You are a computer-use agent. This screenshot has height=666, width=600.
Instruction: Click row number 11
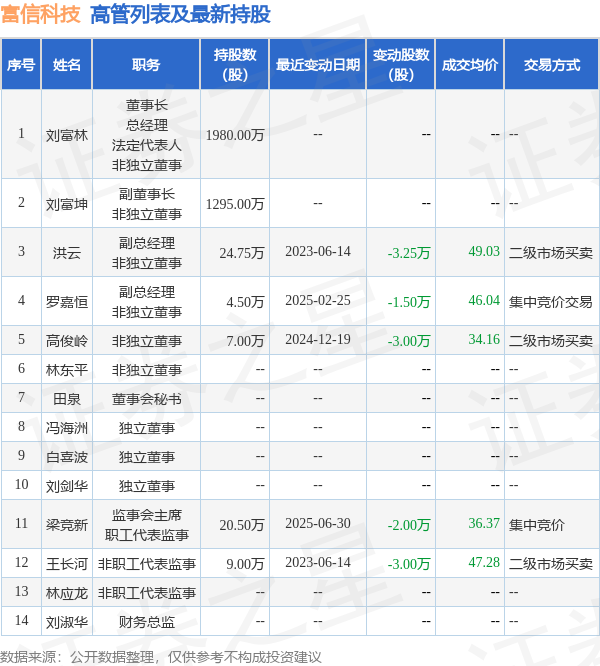(x=21, y=523)
